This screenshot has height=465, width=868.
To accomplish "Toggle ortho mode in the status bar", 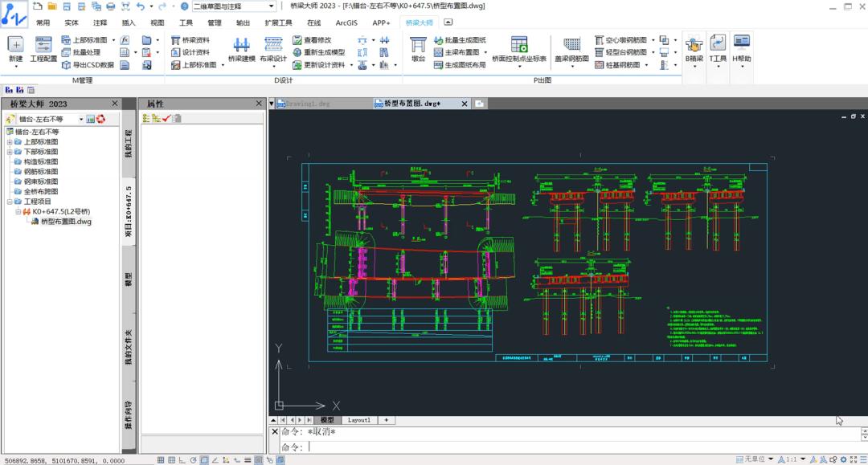I will (182, 460).
